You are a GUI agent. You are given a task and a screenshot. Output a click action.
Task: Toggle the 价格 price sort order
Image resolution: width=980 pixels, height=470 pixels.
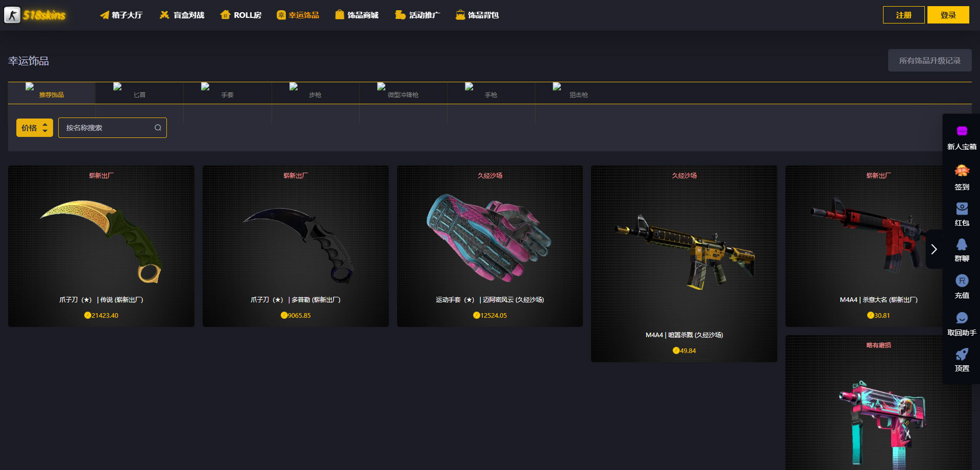[x=35, y=128]
